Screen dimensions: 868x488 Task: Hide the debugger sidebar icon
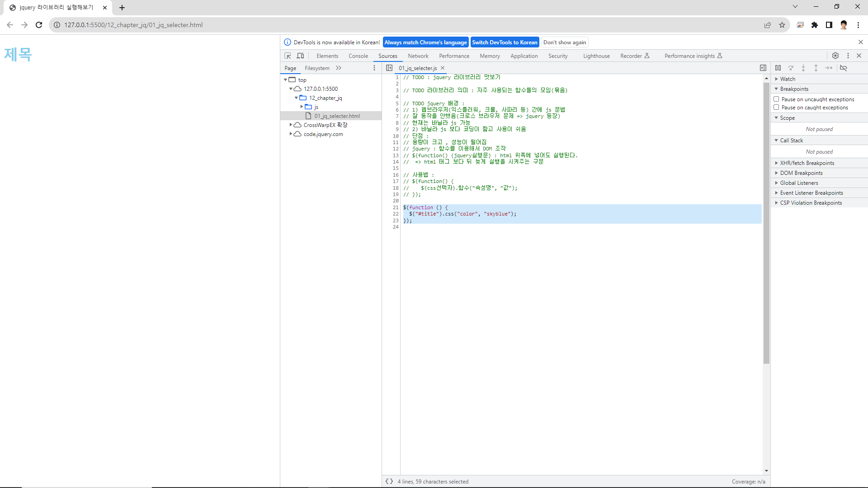click(x=763, y=68)
